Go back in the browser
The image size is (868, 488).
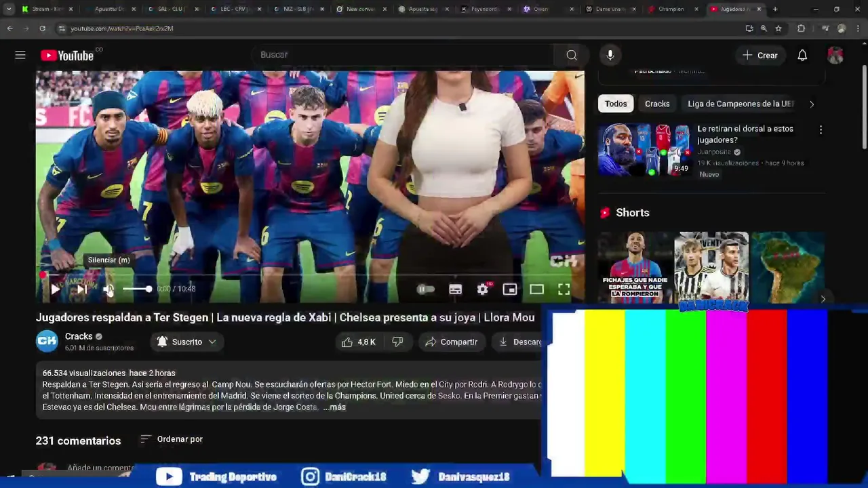[9, 28]
